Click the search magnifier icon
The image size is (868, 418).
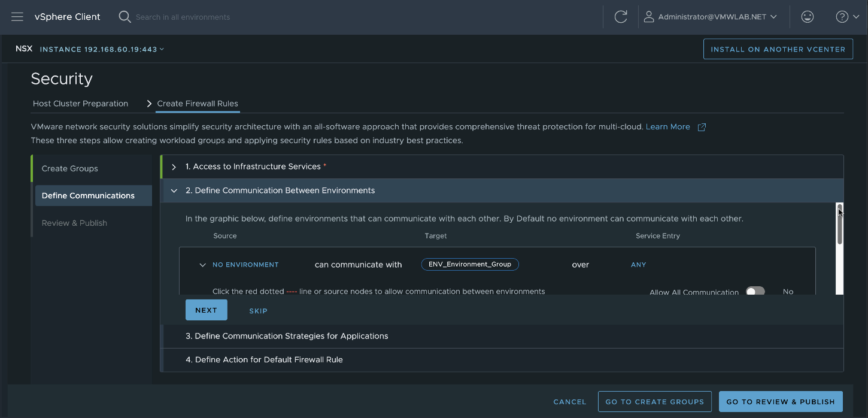125,17
